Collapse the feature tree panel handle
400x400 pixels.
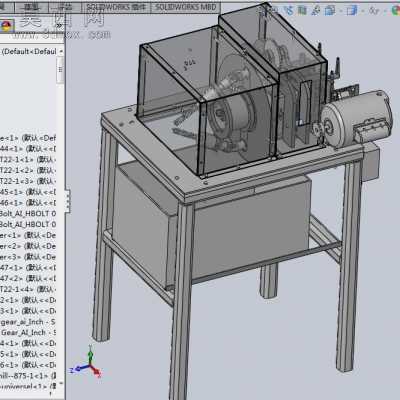click(68, 201)
